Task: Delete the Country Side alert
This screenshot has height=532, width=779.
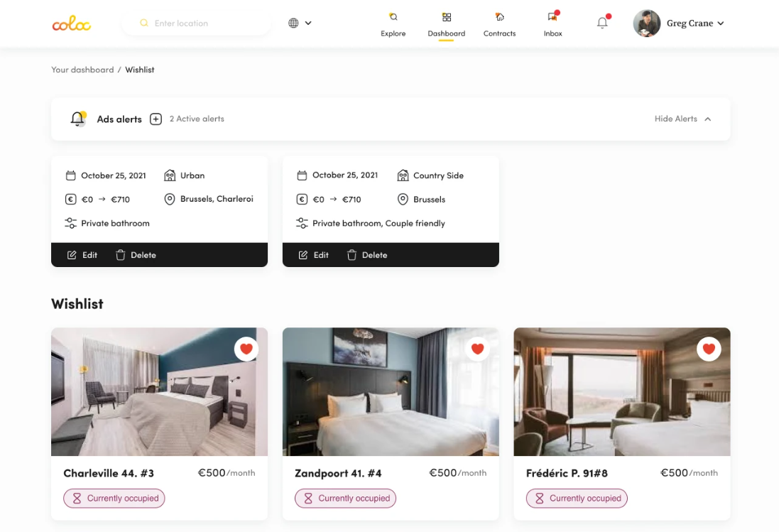Action: (367, 255)
